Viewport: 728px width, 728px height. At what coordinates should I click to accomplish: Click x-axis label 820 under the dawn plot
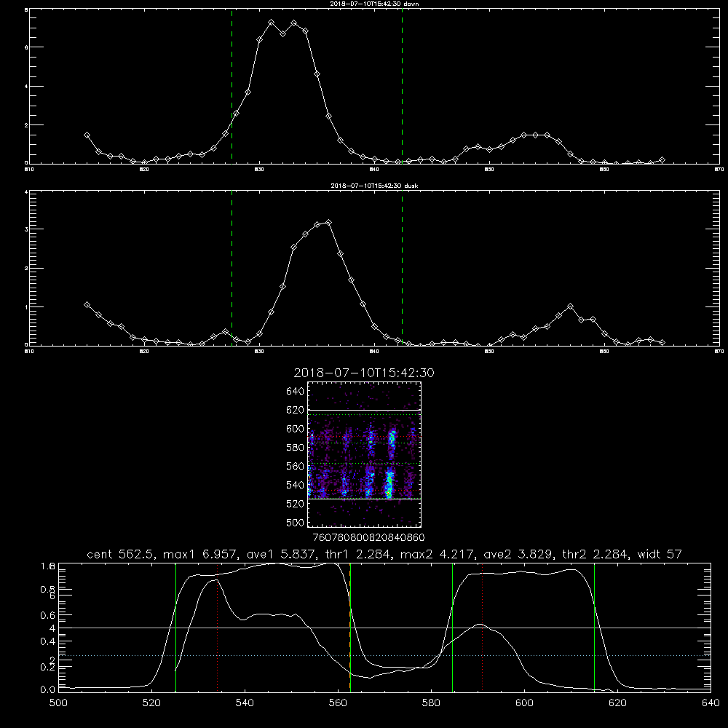point(144,170)
